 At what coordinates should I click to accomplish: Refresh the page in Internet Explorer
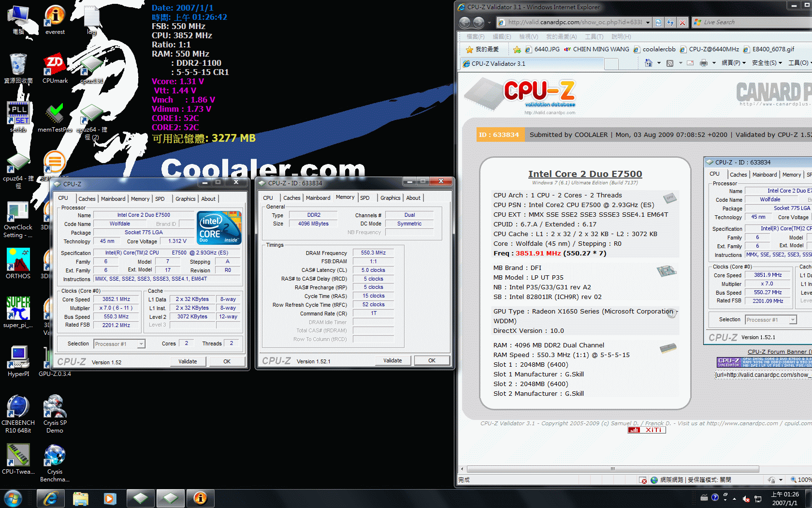pyautogui.click(x=670, y=22)
